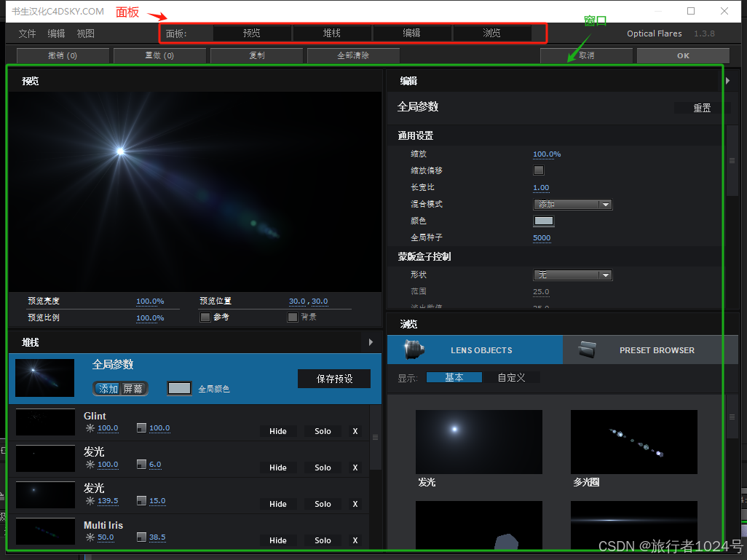Solo the second 发光 element (139.5)

(x=323, y=504)
